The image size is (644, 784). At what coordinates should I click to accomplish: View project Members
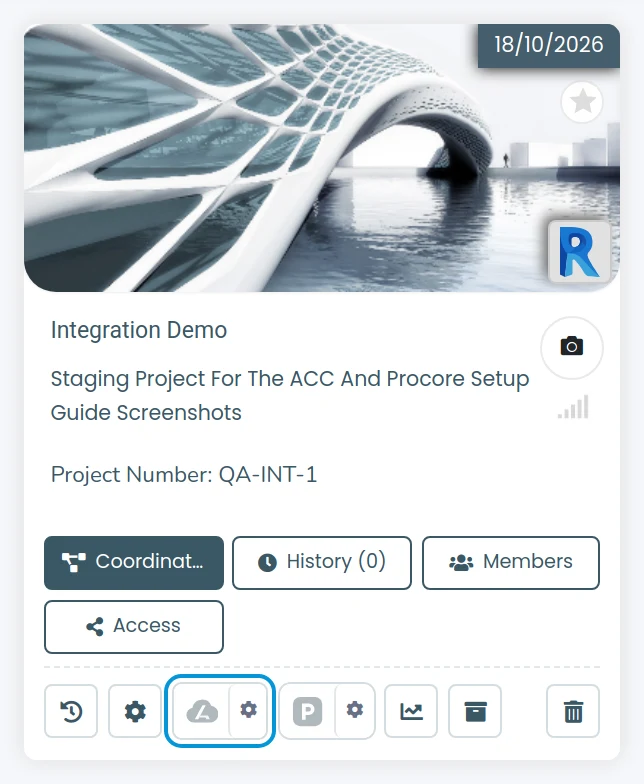click(x=510, y=562)
